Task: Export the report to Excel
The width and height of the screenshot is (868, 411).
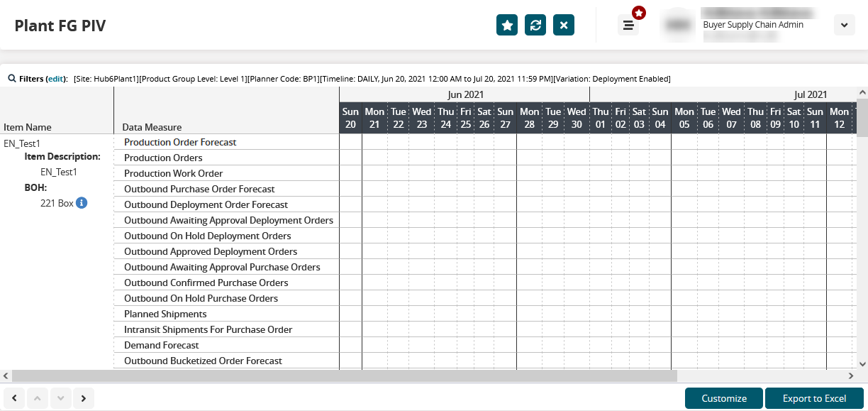Action: point(814,398)
